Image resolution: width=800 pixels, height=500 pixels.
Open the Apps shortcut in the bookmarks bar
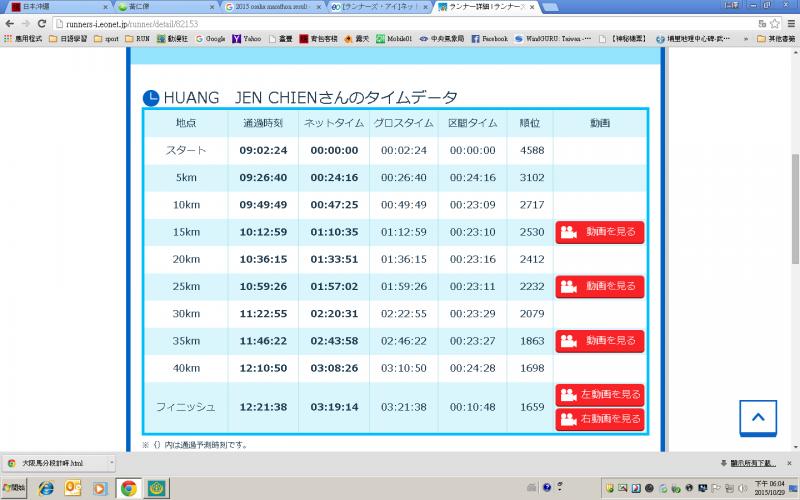[23, 39]
